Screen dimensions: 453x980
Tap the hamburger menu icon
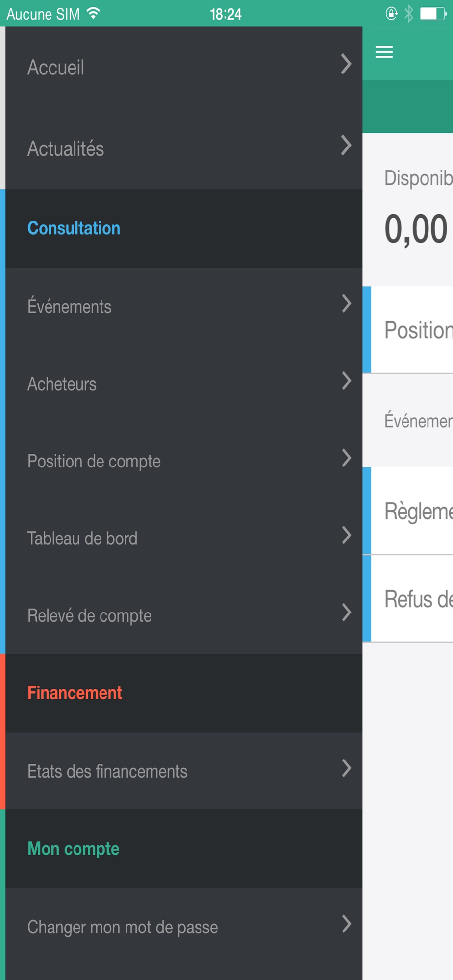384,52
